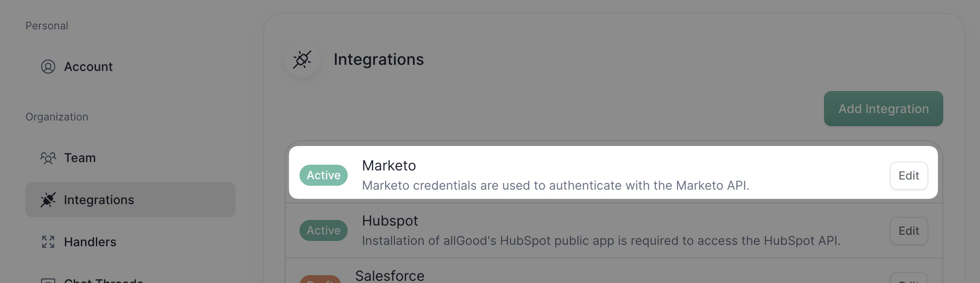Click the Handlers expand-arrows icon
This screenshot has width=980, height=283.
(x=48, y=242)
